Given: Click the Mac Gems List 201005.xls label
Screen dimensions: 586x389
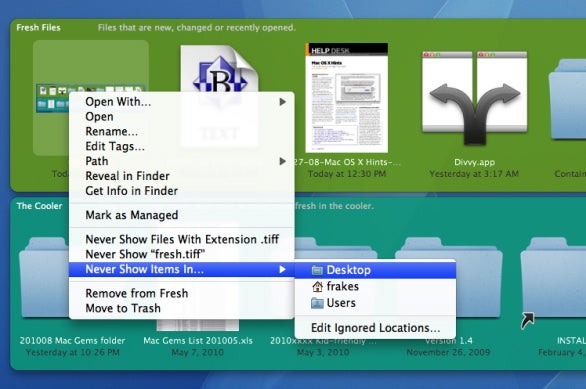Looking at the screenshot, I should coord(198,341).
